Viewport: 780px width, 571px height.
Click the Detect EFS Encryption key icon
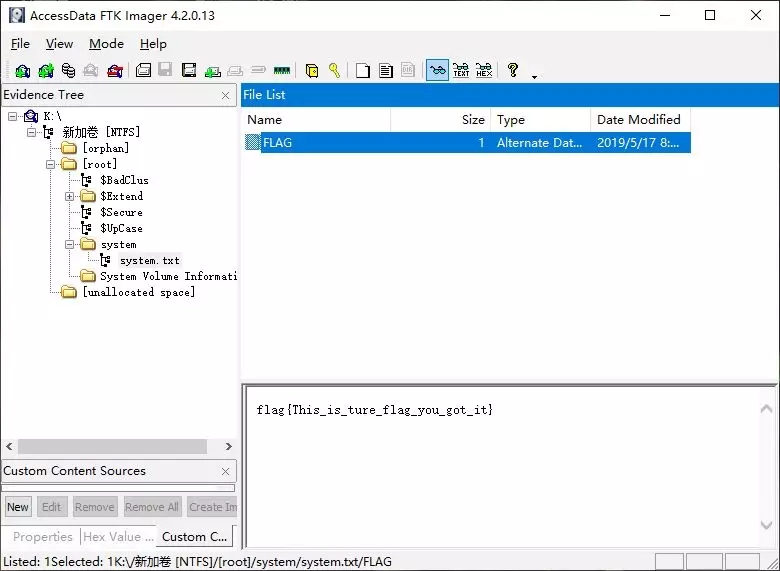tap(334, 71)
